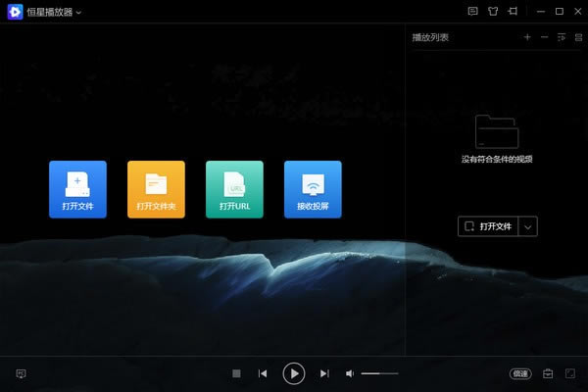Click the blue 打开文件 file tile
The width and height of the screenshot is (588, 392).
tap(77, 188)
